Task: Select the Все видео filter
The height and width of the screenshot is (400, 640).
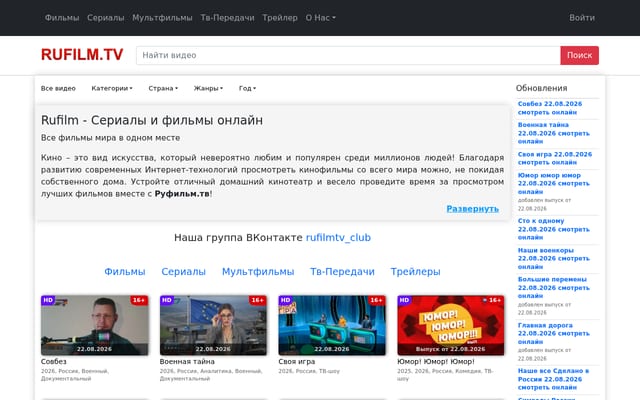Action: pyautogui.click(x=58, y=88)
